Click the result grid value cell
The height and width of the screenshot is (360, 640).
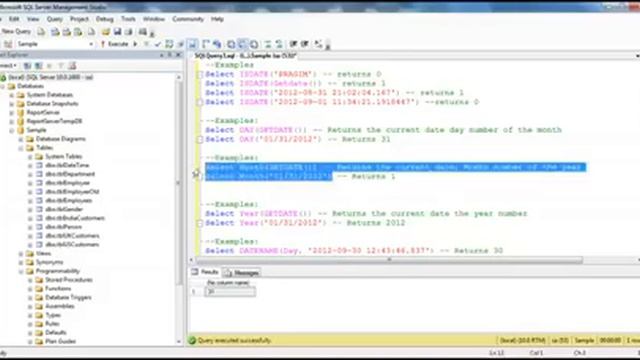click(230, 291)
